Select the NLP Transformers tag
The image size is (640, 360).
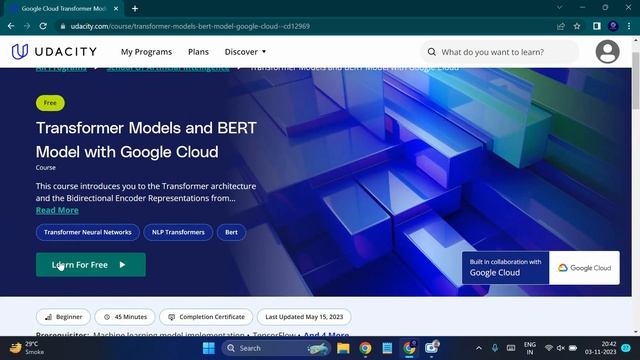(178, 232)
